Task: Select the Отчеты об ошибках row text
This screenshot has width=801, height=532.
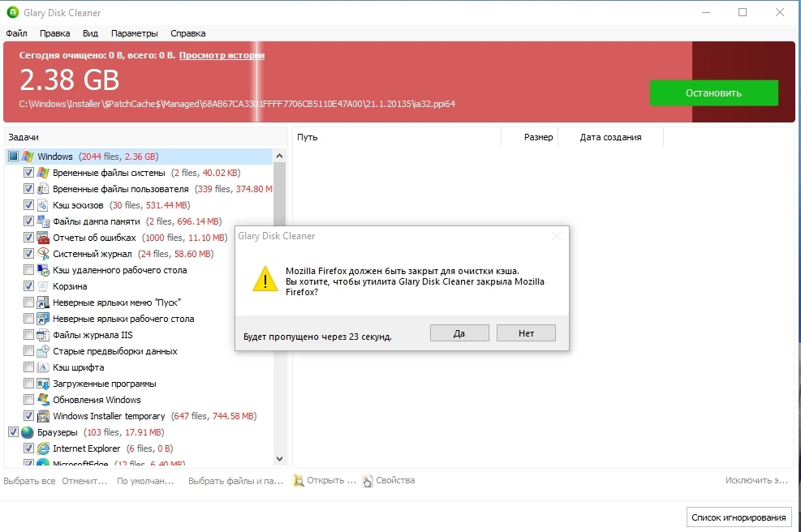Action: [x=94, y=238]
